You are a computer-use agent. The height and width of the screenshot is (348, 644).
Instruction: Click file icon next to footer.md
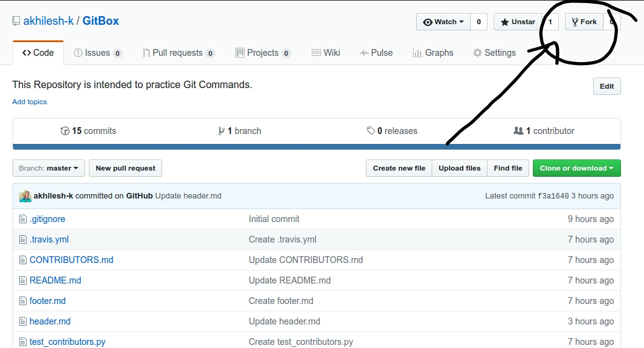pyautogui.click(x=23, y=301)
